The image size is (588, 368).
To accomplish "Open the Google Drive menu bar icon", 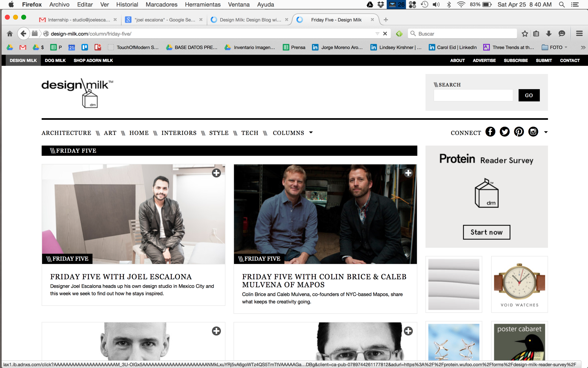I will coord(370,4).
